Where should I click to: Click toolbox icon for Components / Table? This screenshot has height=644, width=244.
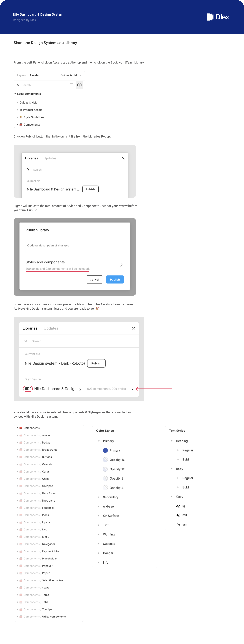(21, 595)
